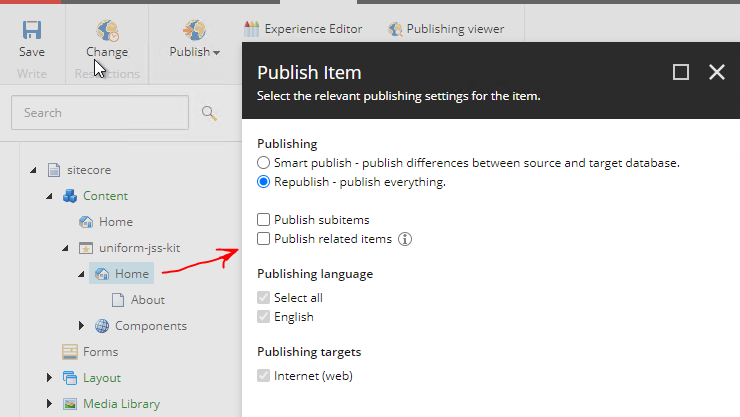Launch the Experience Editor
This screenshot has width=740, height=417.
point(313,29)
